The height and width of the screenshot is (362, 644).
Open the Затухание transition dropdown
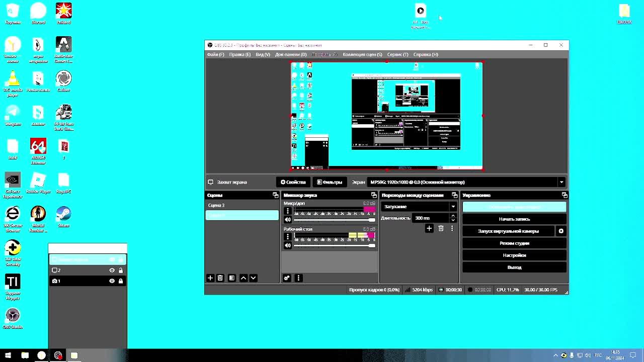(419, 207)
